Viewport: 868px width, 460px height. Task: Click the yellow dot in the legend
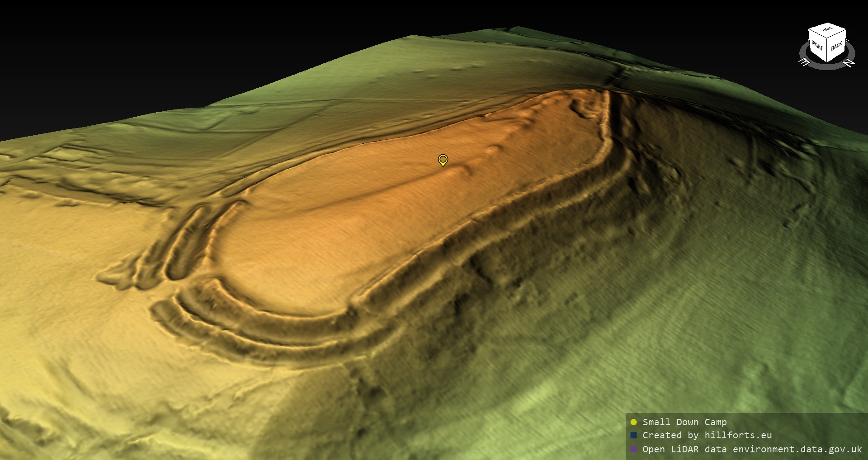click(x=633, y=422)
